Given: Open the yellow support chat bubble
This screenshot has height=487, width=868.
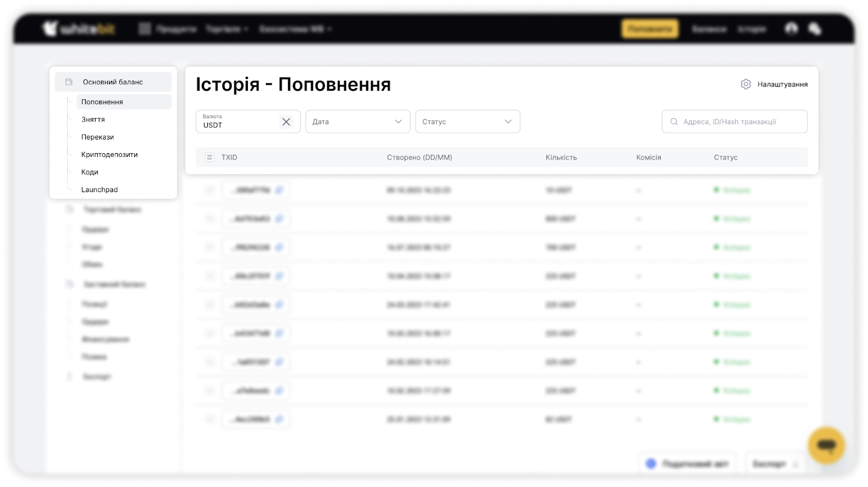Looking at the screenshot, I should tap(826, 445).
